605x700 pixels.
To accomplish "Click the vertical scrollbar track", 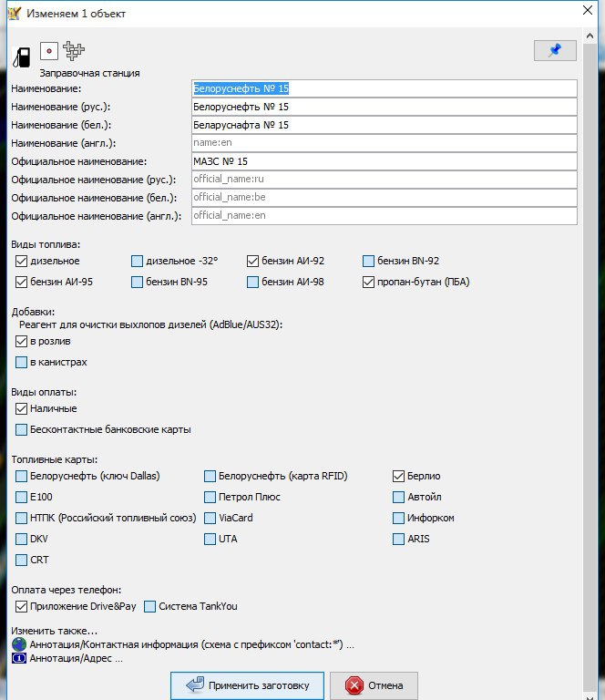I will tap(590, 366).
